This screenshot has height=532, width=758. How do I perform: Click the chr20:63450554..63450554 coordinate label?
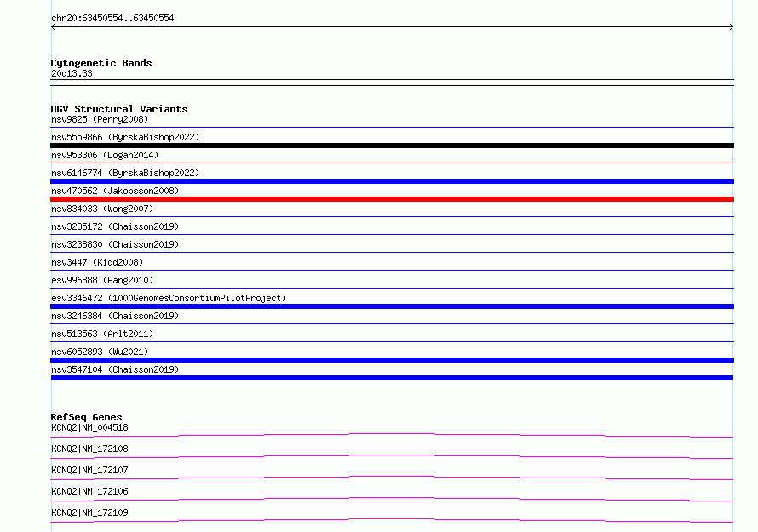pos(112,19)
